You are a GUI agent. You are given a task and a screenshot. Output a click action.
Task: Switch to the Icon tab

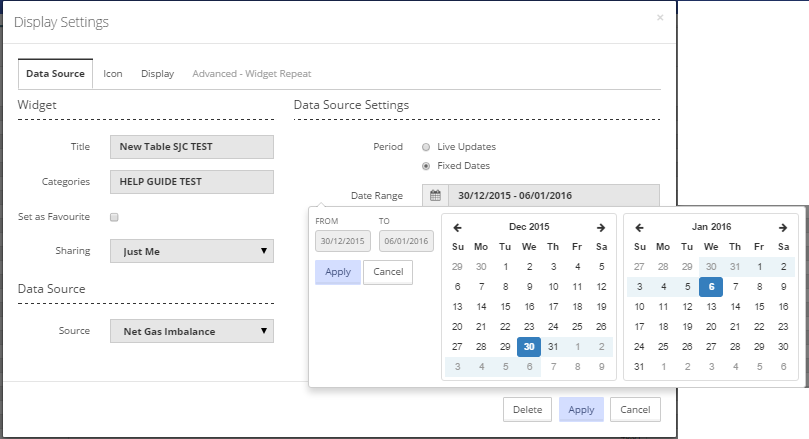(x=112, y=74)
